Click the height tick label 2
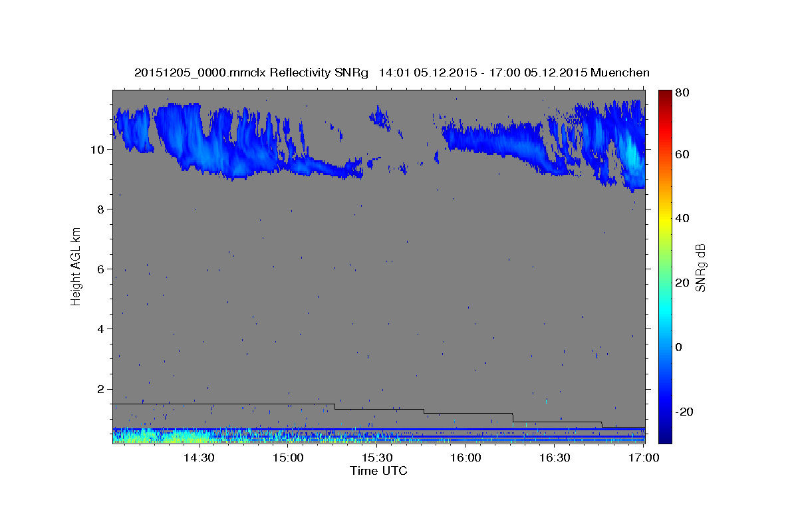The image size is (798, 532). 100,388
